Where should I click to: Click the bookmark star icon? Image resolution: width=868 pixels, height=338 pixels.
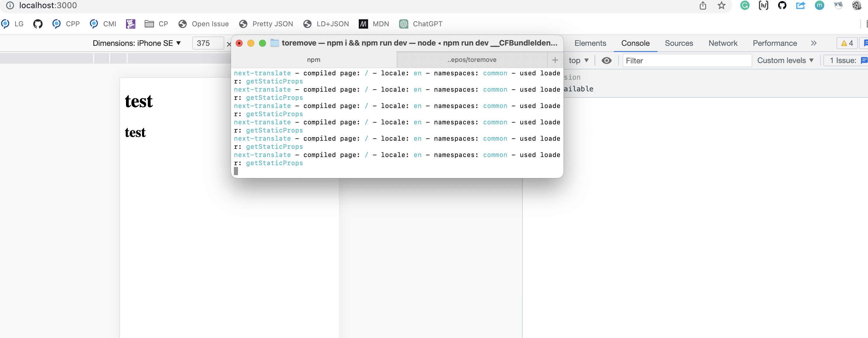[x=721, y=5]
